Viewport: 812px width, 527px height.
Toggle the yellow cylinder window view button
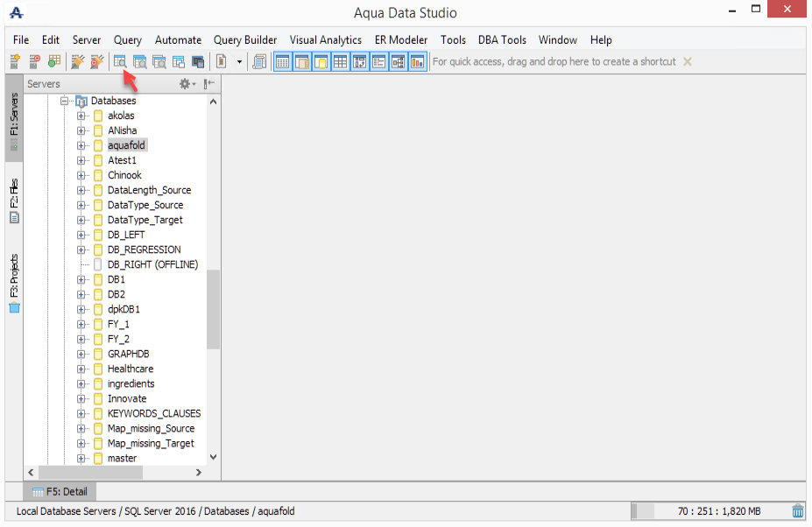coord(321,62)
